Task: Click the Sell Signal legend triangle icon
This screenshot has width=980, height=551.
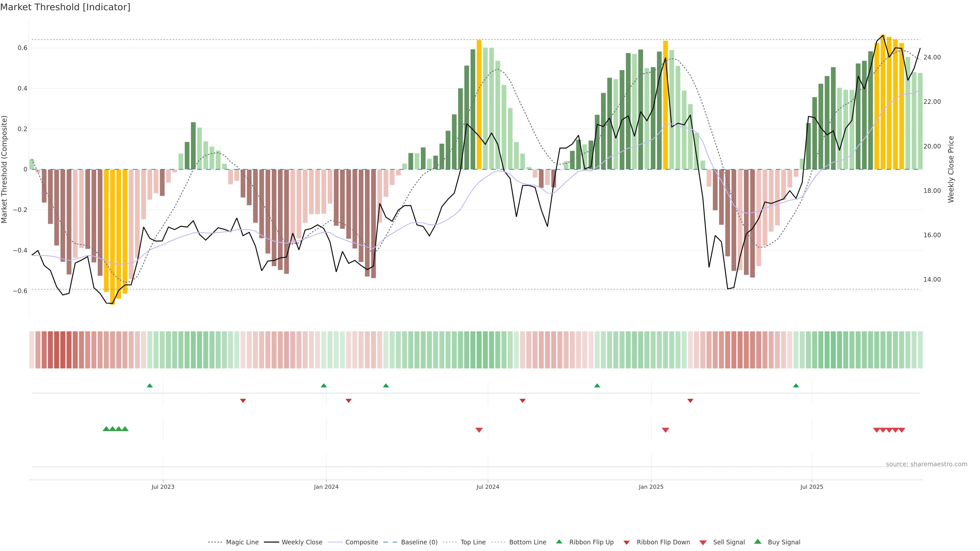Action: pyautogui.click(x=703, y=542)
